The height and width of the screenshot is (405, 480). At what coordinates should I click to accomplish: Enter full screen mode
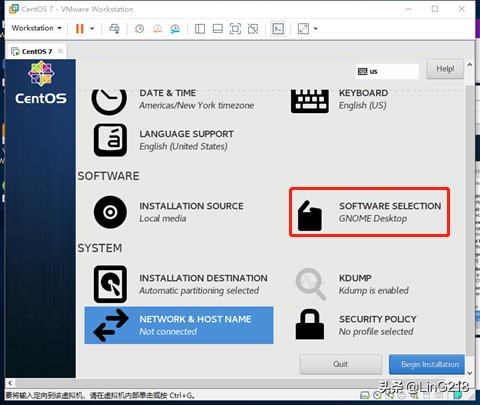point(235,29)
